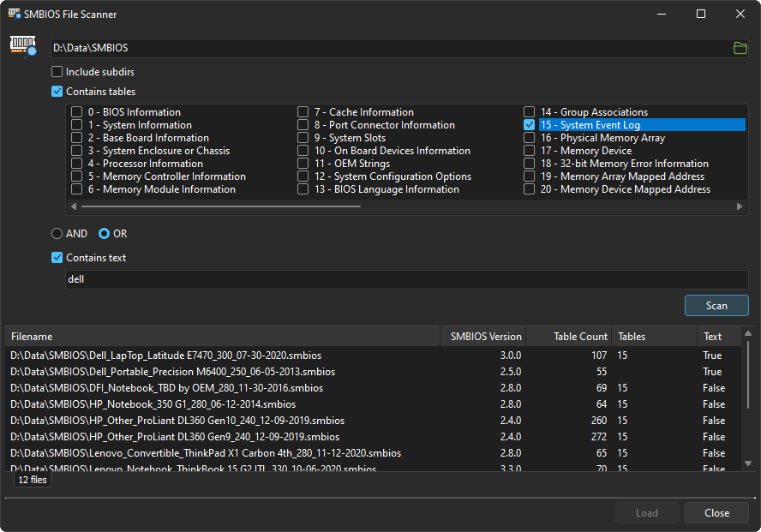Sort results by Table Count column
761x532 pixels.
click(569, 337)
